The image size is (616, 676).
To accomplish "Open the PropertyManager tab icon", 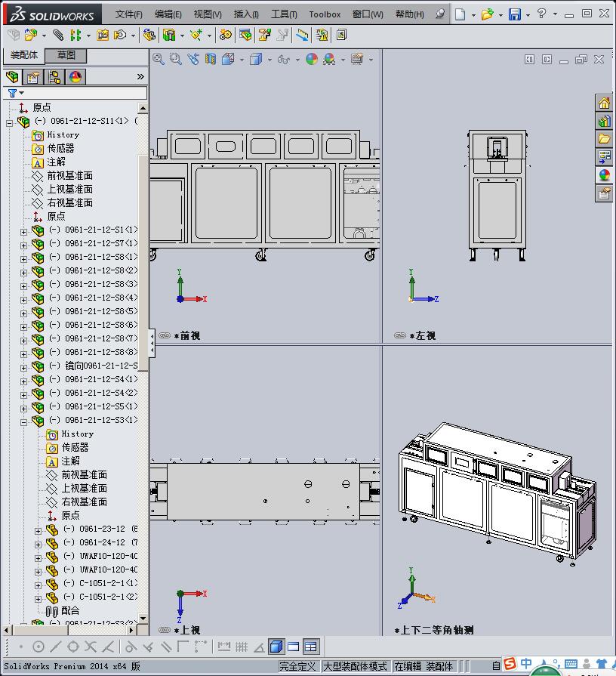I will tap(33, 77).
